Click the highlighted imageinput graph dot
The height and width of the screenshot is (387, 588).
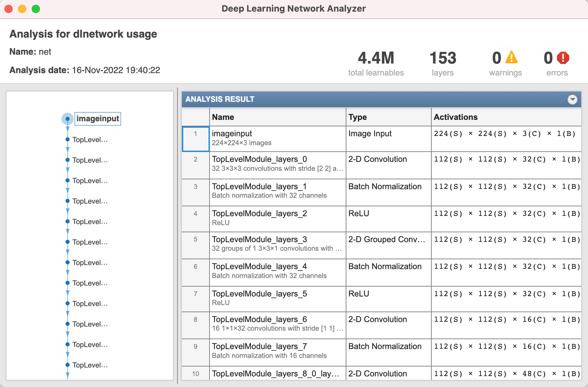68,119
